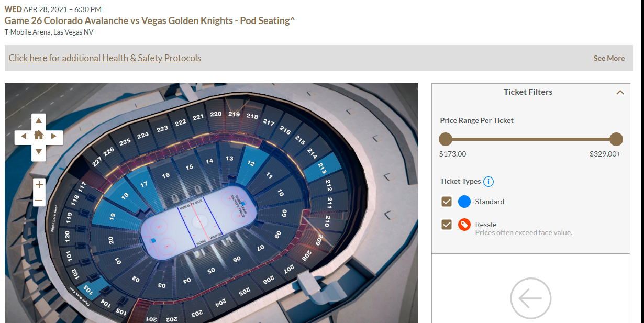This screenshot has width=644, height=323.
Task: Select blue section 213 on map
Action: coord(322,169)
